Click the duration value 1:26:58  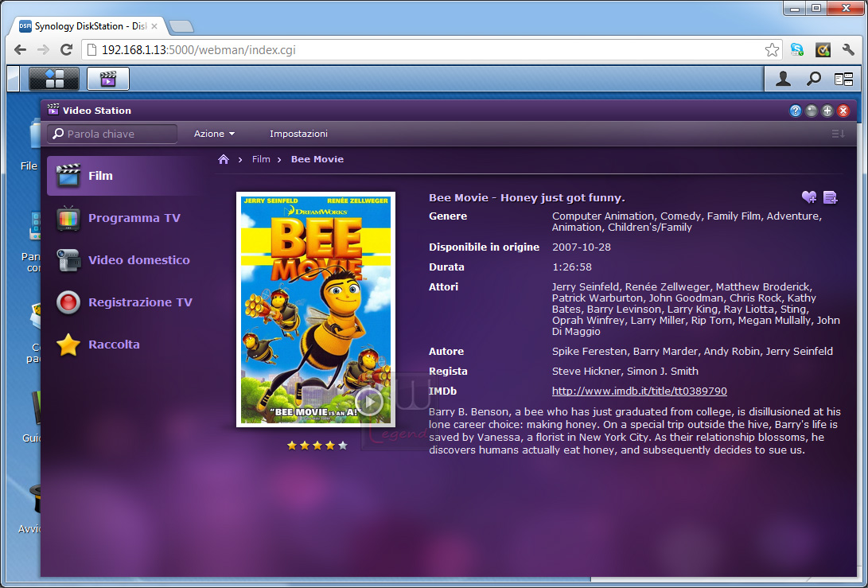[572, 267]
